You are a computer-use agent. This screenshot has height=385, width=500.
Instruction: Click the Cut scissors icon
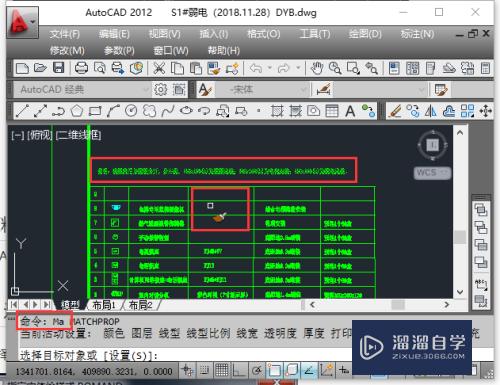[x=159, y=68]
